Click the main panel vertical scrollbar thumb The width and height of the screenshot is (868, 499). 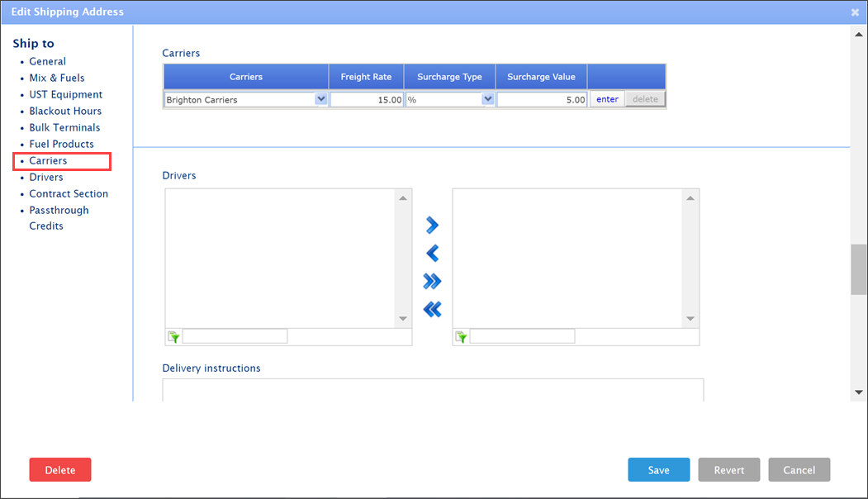click(x=858, y=269)
